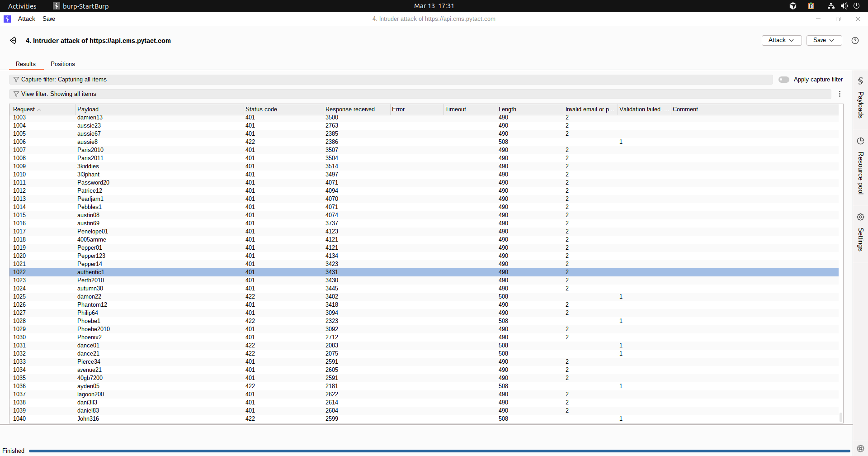
Task: Click the back arrow beside attack title
Action: [x=13, y=41]
